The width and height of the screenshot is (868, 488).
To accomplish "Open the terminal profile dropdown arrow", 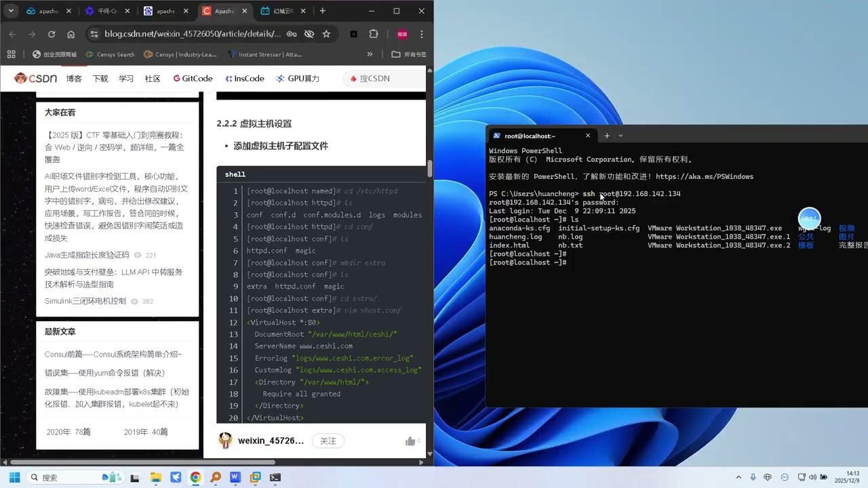I will tap(620, 136).
